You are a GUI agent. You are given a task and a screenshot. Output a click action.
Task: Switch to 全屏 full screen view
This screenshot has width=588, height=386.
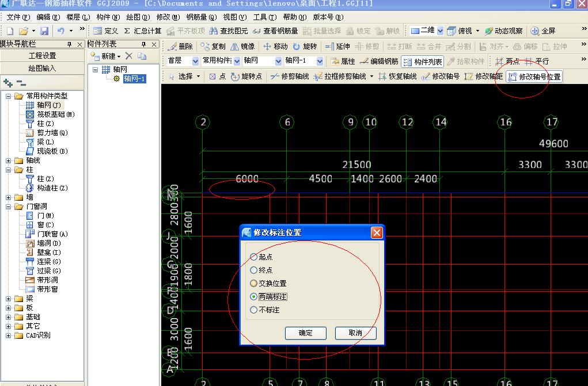(543, 31)
